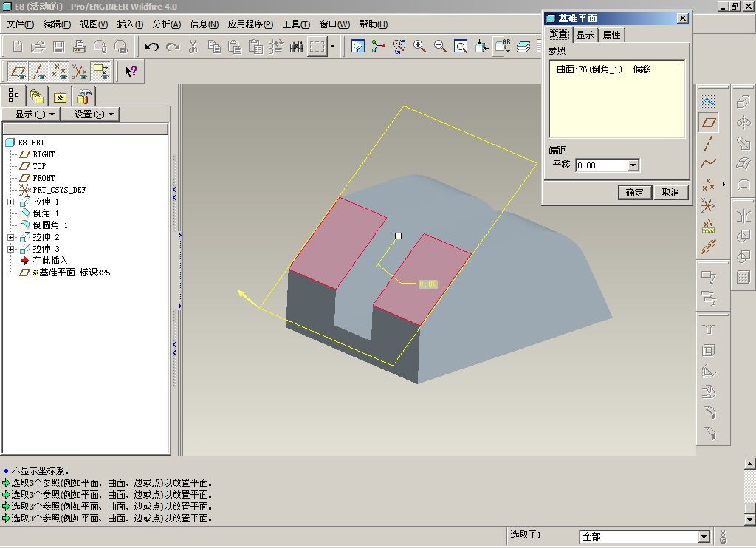This screenshot has width=756, height=548.
Task: Select the FRONT datum plane in tree
Action: (44, 178)
